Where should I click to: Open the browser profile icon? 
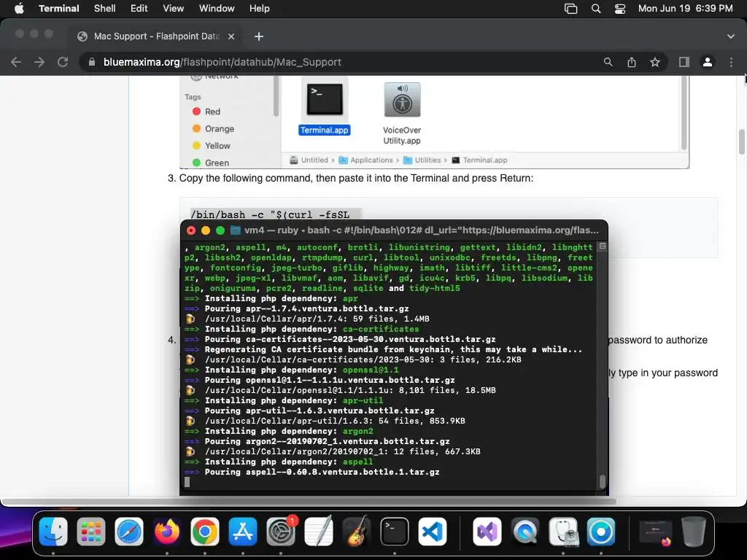(708, 62)
